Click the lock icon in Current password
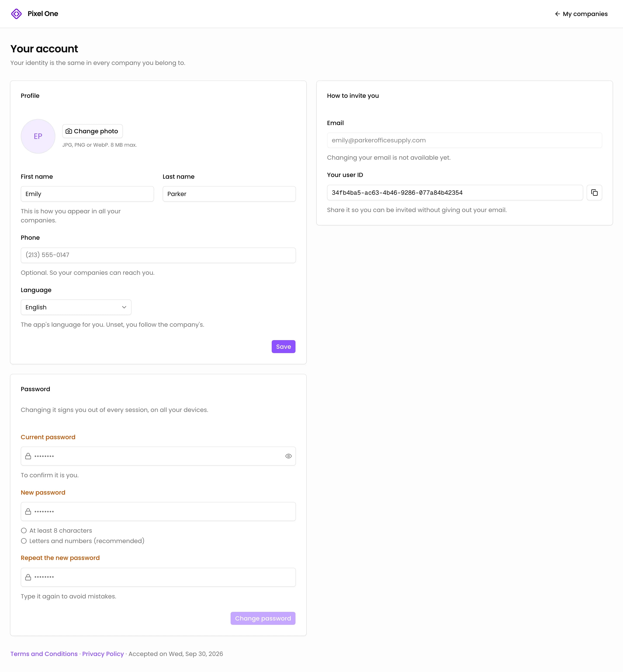The width and height of the screenshot is (623, 672). 28,456
